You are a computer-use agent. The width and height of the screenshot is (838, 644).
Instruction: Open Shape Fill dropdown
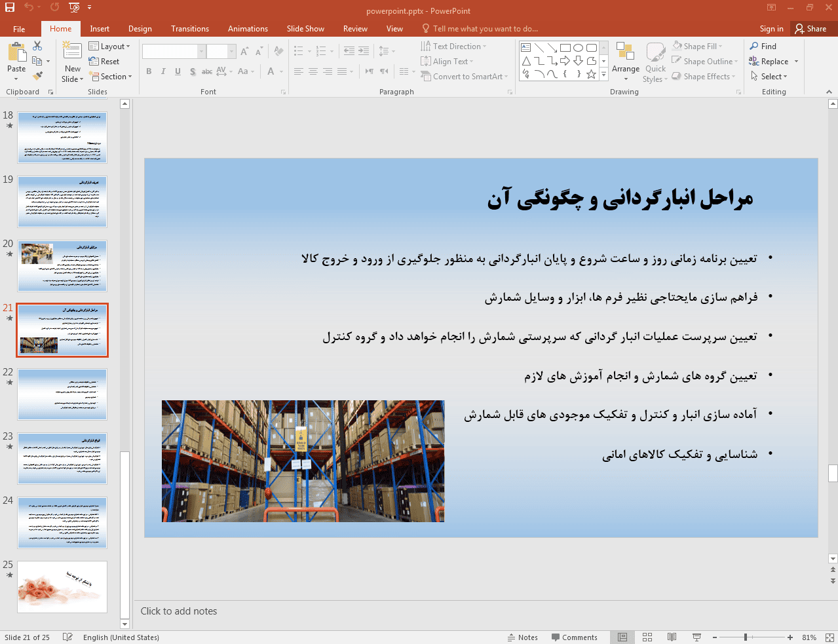click(x=697, y=47)
